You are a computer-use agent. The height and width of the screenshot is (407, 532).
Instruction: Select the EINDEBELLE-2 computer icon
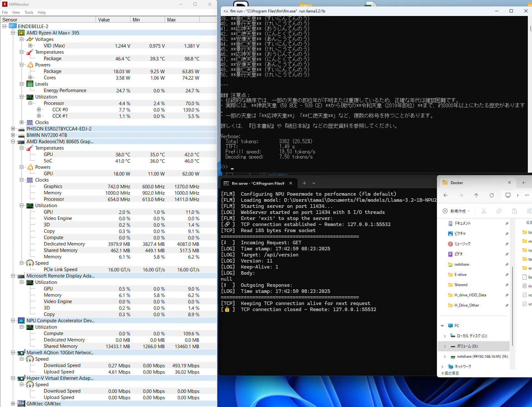click(13, 26)
